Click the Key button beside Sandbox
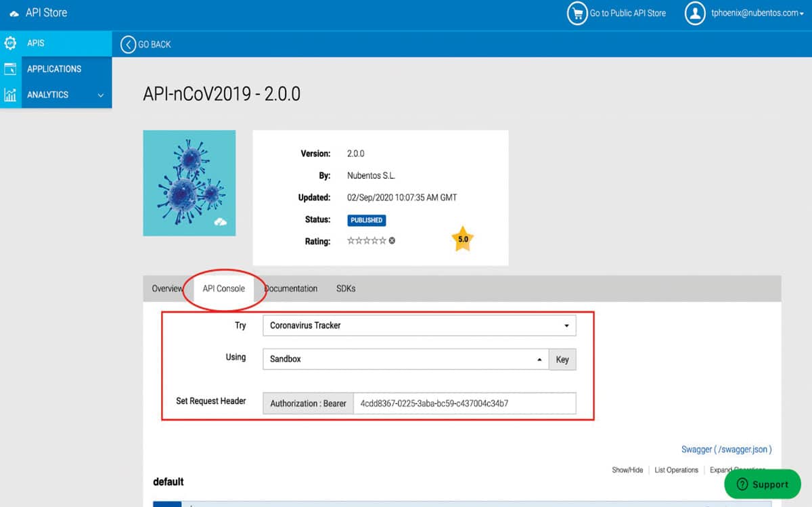 coord(562,359)
